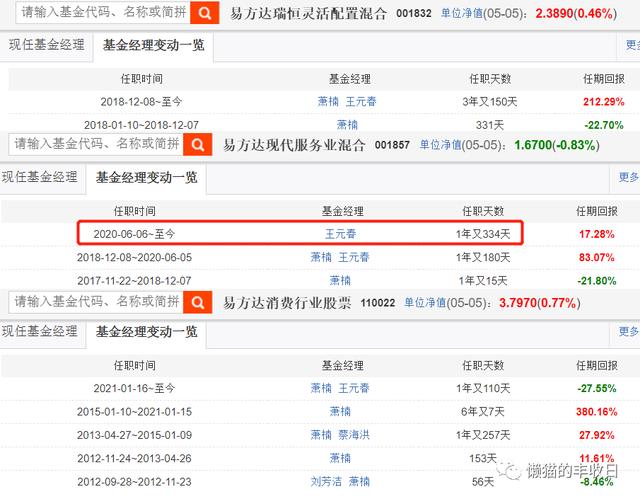Select 基金经理变动一览 tab in 001832 section

coord(153,45)
